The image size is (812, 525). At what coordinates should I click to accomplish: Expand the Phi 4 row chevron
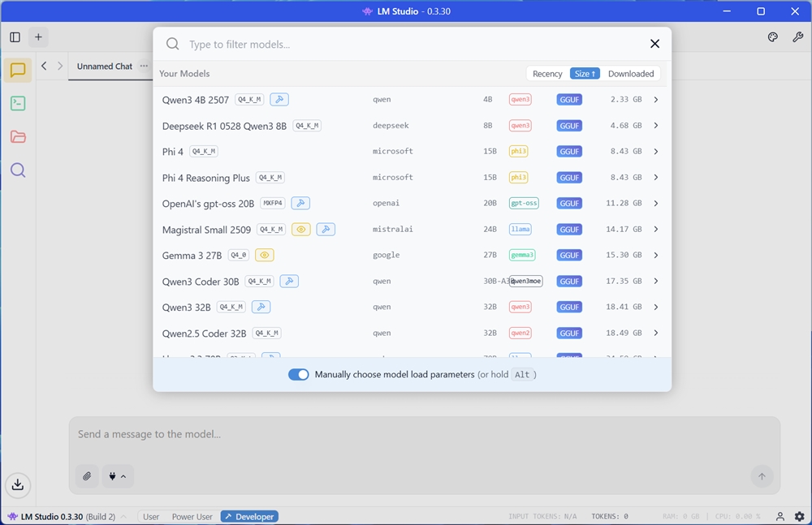coord(655,151)
